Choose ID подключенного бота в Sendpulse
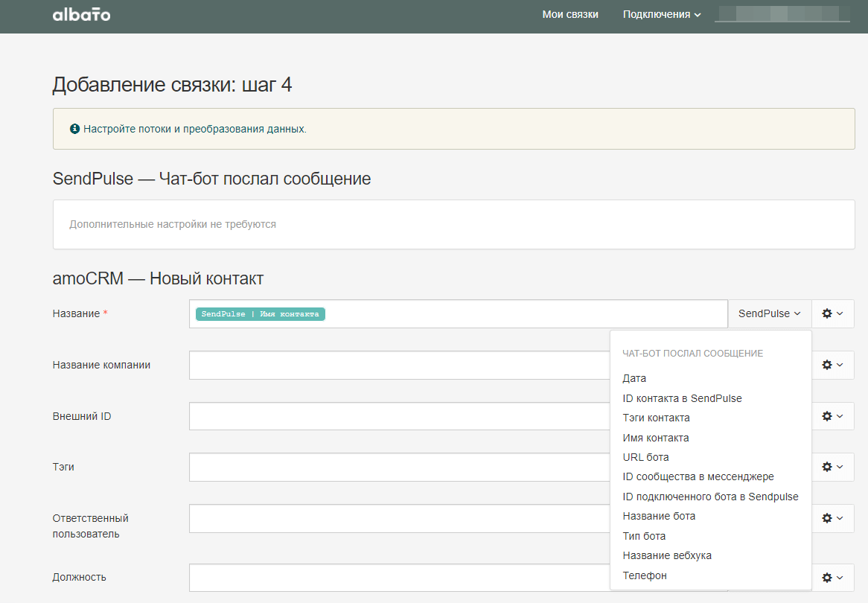 (x=710, y=497)
